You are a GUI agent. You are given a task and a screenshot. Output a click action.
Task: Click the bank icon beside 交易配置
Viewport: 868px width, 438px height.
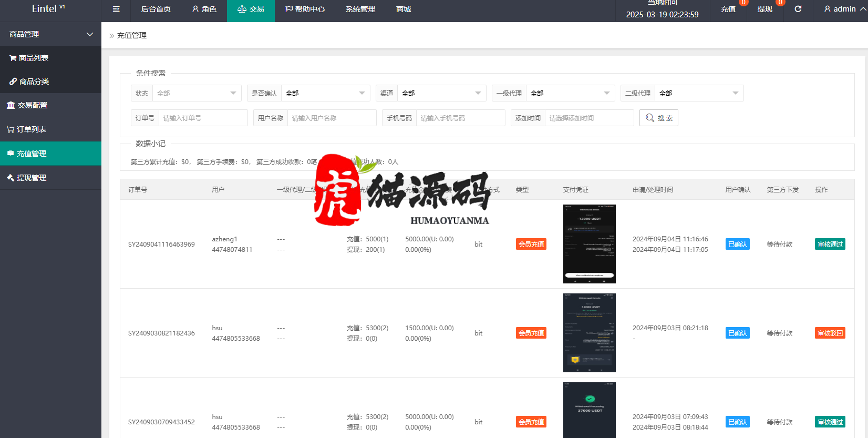point(11,105)
